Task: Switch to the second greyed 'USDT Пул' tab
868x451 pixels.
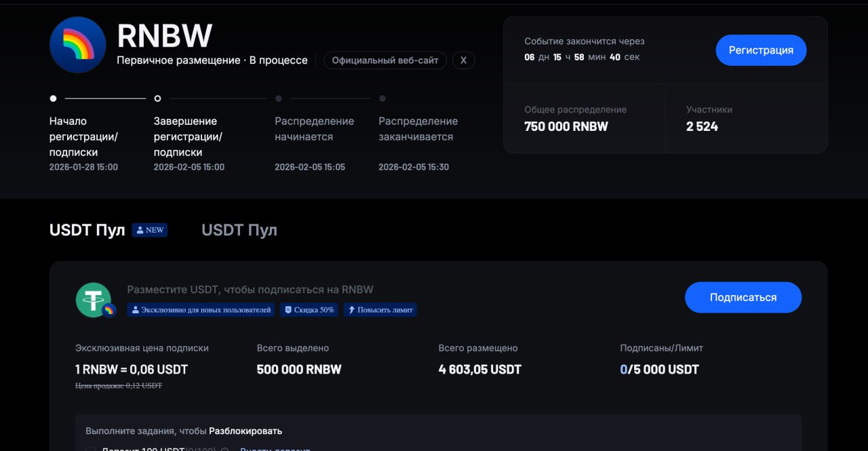Action: point(239,231)
